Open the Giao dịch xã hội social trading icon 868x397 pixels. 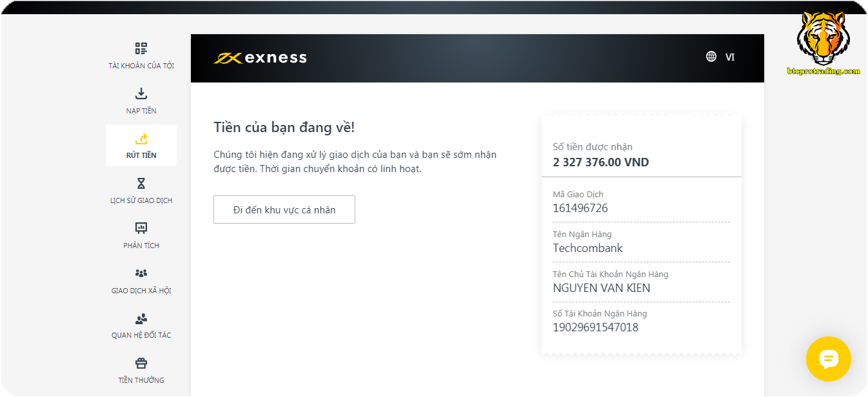point(141,272)
